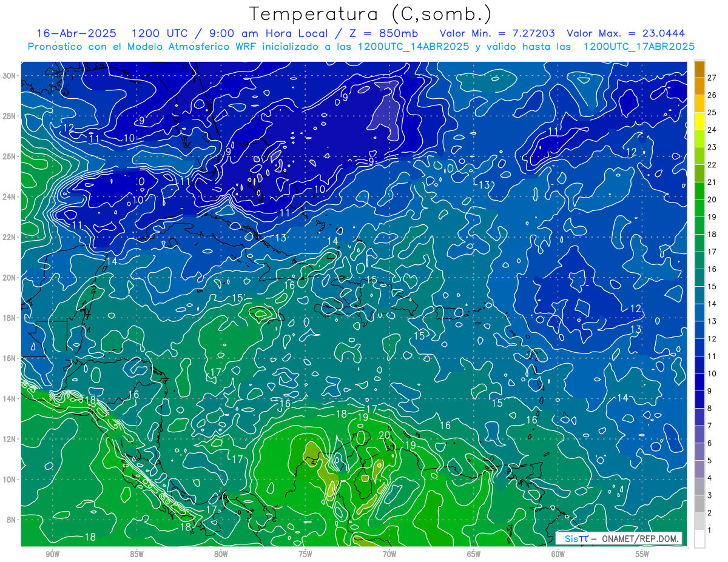
Task: Click colorbar scale label '22'
Action: [x=712, y=164]
